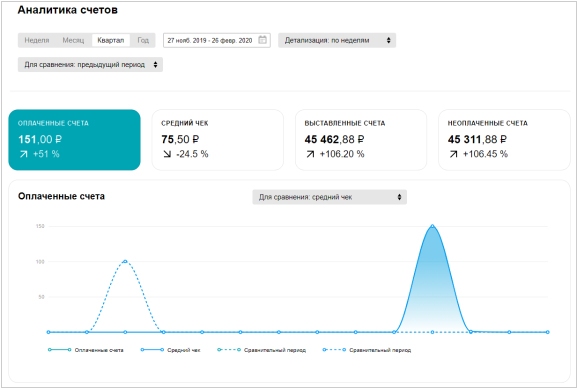Toggle the Оплаченные счета legend entry
577x388 pixels.
(x=85, y=350)
